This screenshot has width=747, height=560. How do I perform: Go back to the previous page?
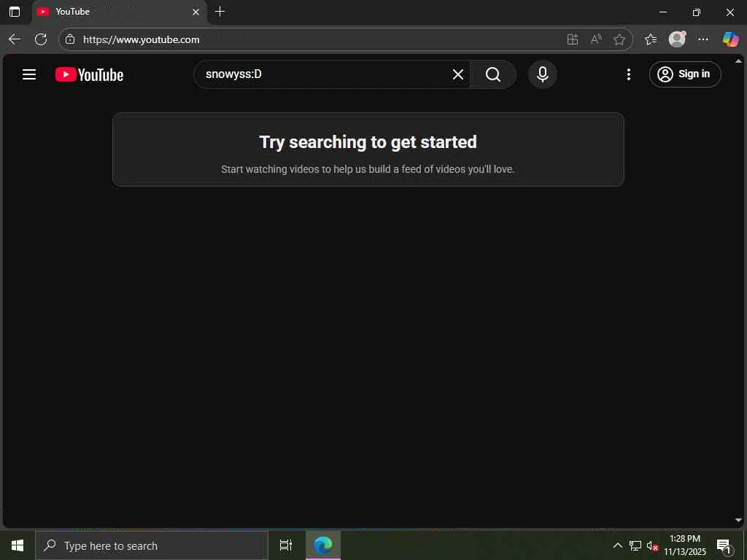tap(15, 39)
